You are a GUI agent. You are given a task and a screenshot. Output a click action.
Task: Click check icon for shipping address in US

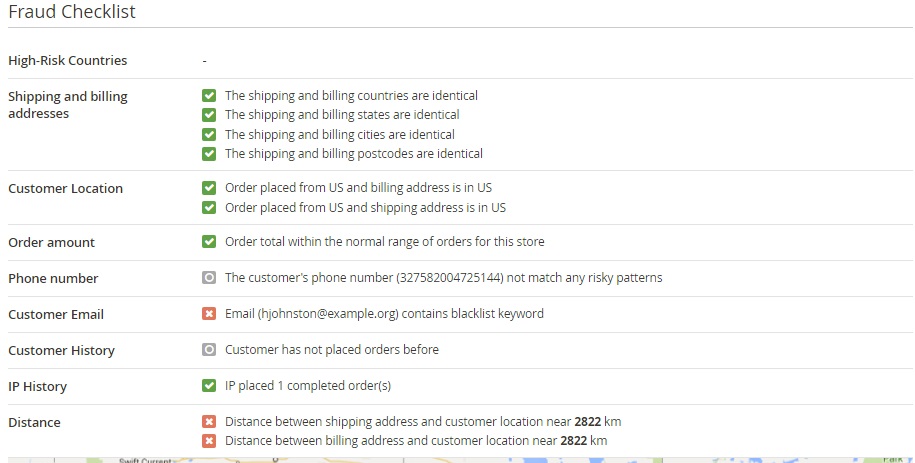click(x=209, y=208)
